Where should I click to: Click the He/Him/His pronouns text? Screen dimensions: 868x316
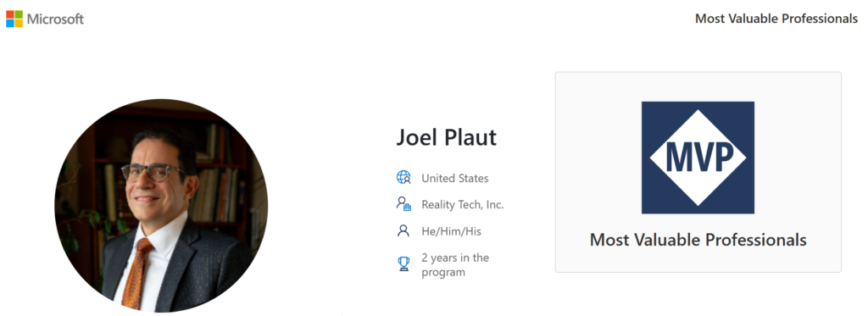(x=451, y=231)
